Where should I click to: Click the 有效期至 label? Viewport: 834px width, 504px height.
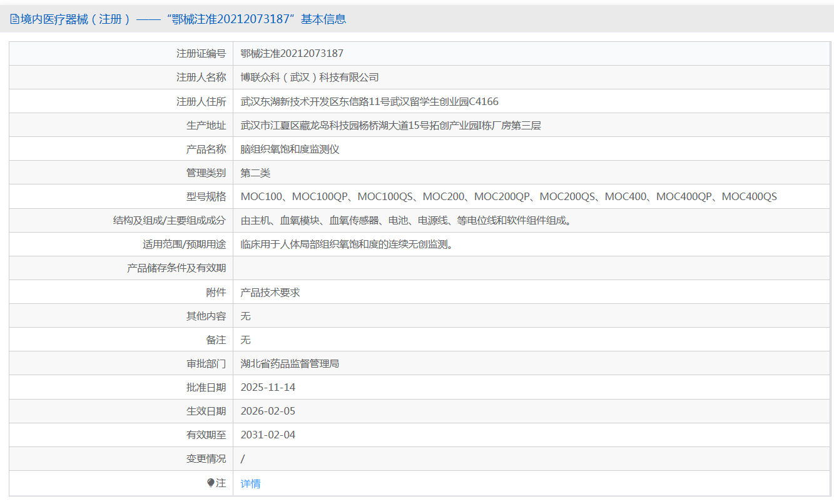(206, 435)
